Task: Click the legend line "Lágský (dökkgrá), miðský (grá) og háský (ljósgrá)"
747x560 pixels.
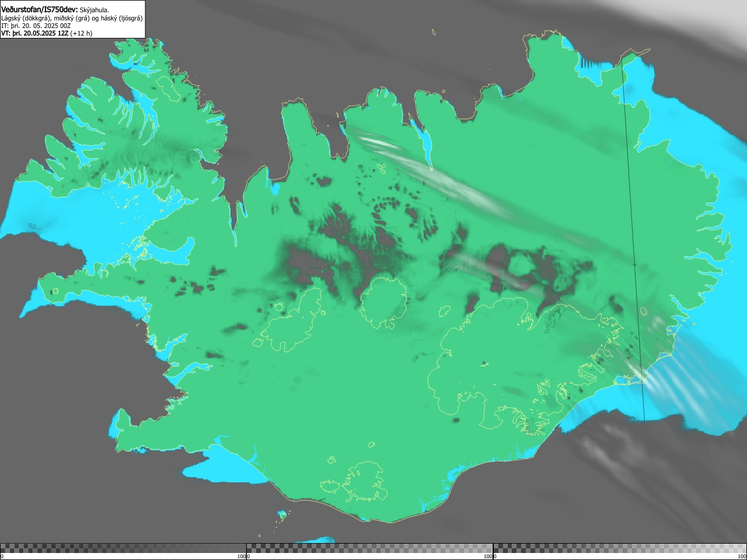Action: pos(72,18)
